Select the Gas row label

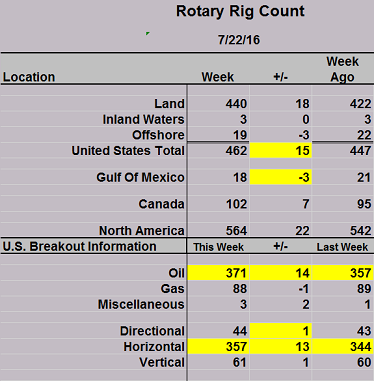(x=172, y=289)
